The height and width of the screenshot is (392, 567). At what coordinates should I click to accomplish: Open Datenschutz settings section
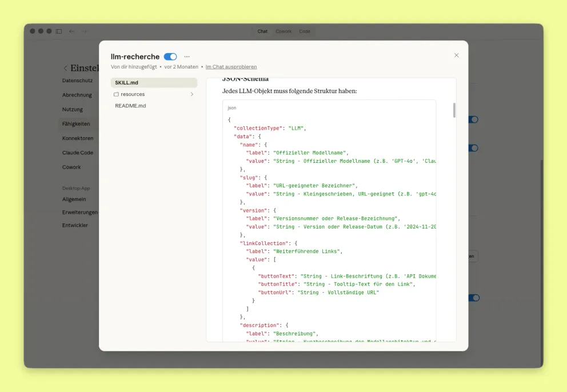[x=77, y=81]
